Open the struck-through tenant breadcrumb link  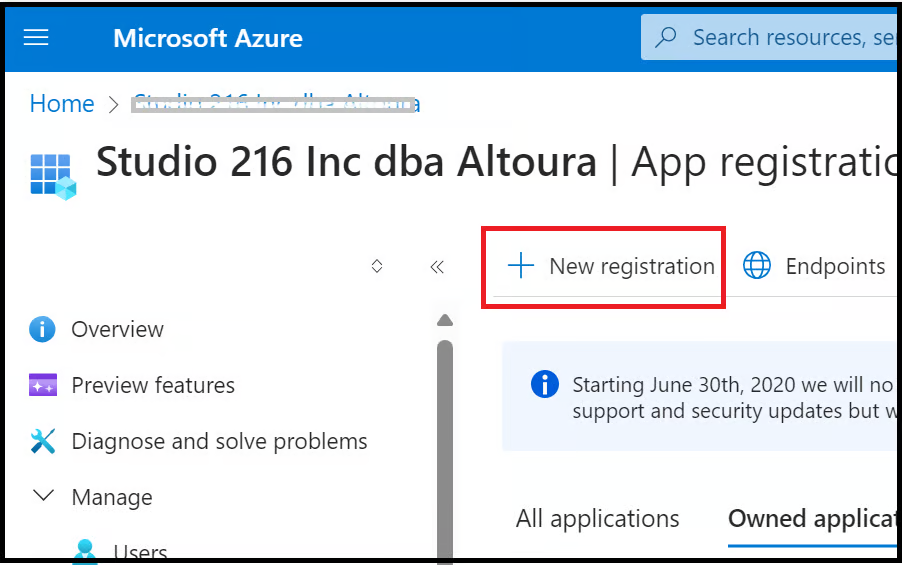[276, 104]
